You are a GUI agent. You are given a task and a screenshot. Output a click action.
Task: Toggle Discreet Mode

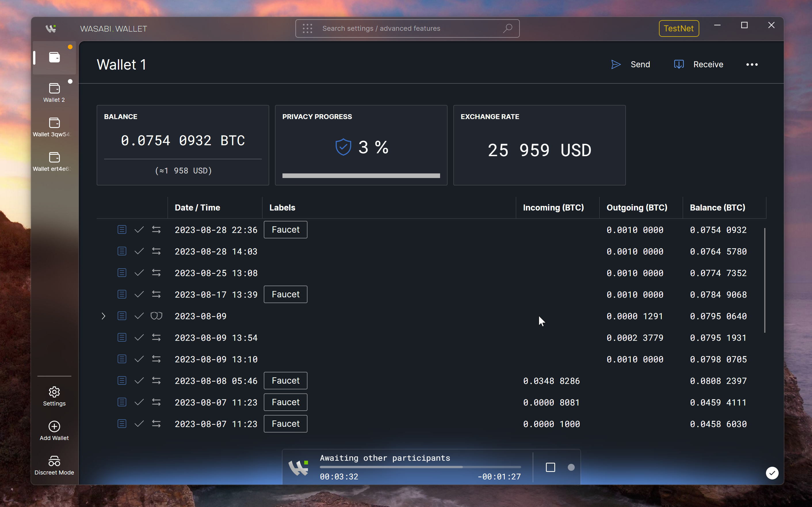point(54,465)
